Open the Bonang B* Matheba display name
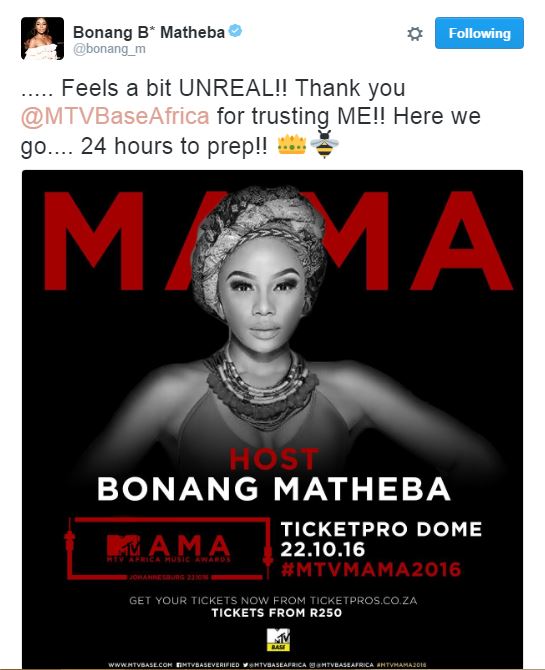 [x=149, y=32]
